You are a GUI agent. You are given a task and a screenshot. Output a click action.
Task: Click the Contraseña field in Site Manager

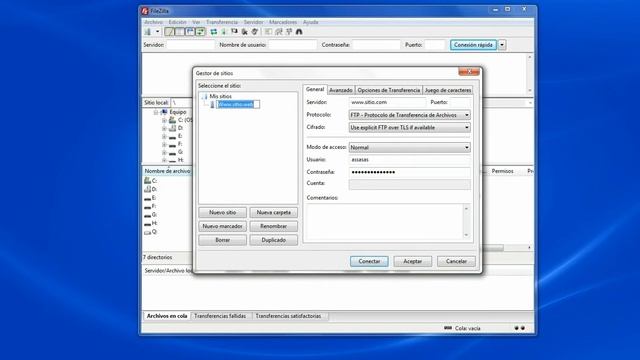click(x=409, y=172)
